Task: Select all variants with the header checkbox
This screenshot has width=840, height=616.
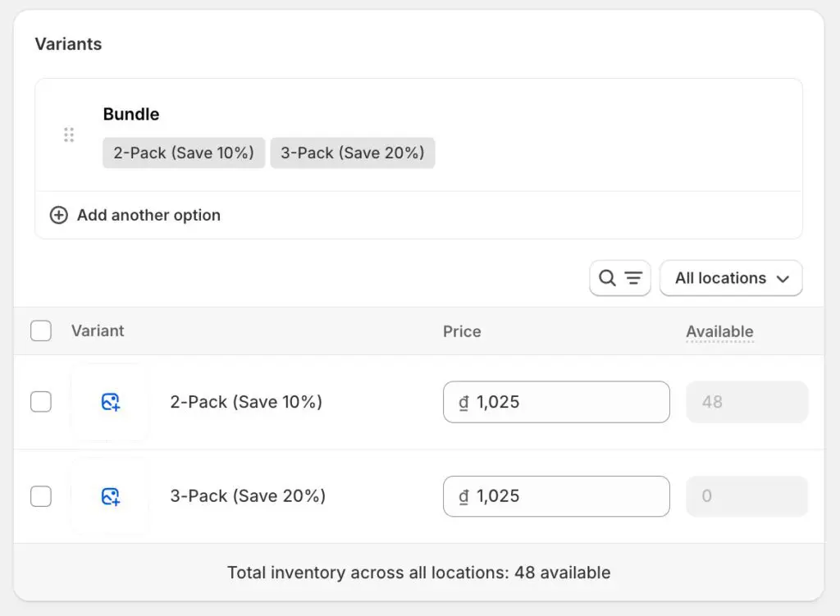Action: [x=41, y=331]
